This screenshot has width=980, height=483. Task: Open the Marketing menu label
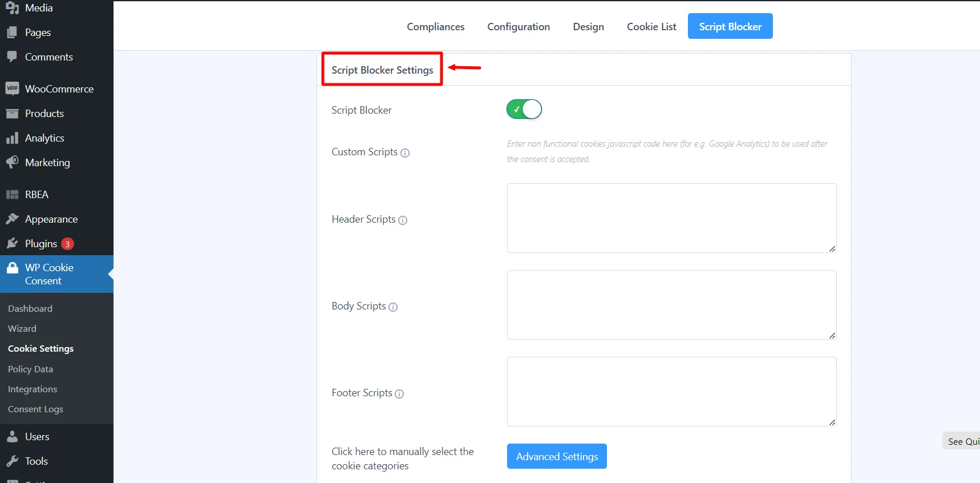(47, 163)
